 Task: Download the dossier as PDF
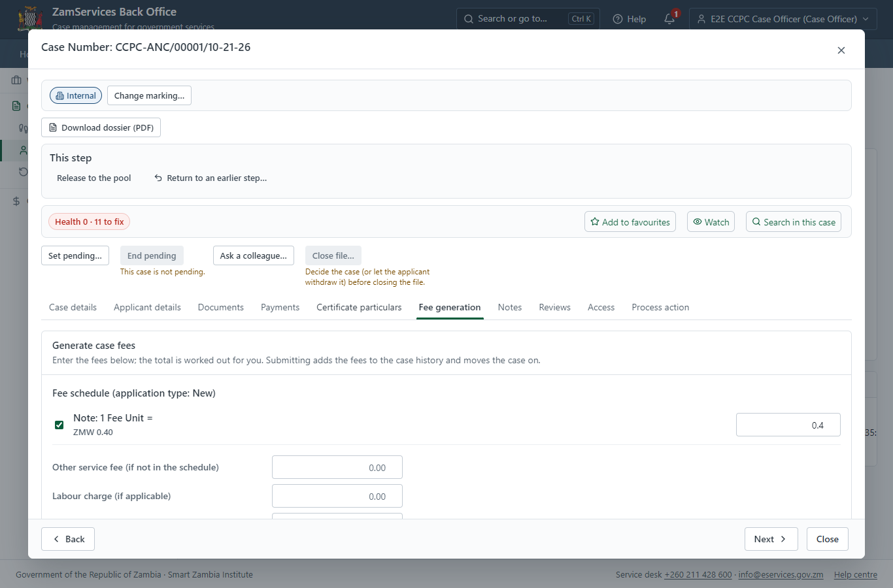tap(101, 127)
